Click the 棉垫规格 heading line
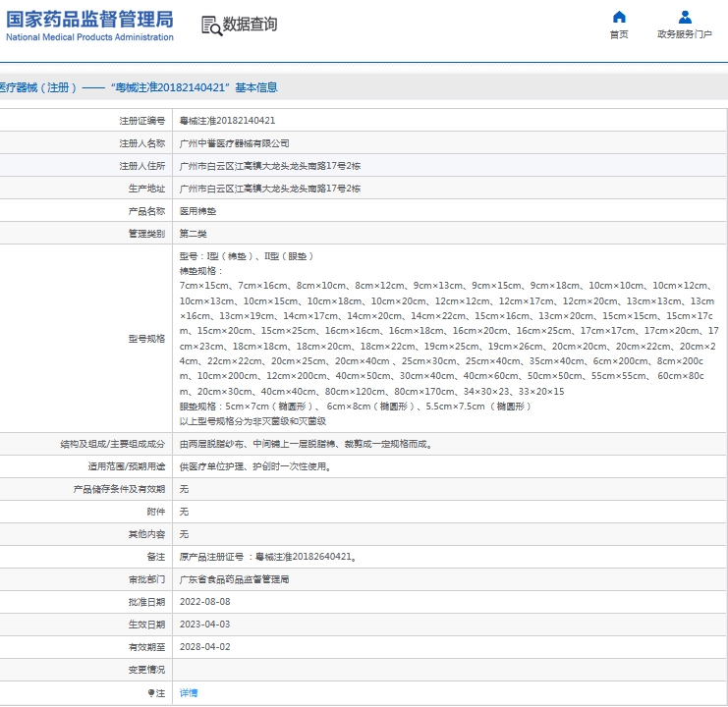This screenshot has height=707, width=728. click(x=200, y=271)
